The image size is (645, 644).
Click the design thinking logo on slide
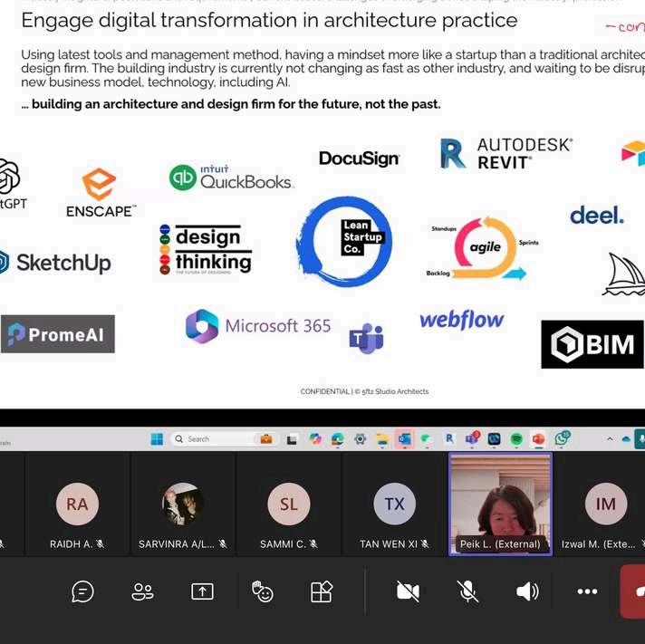(x=206, y=250)
